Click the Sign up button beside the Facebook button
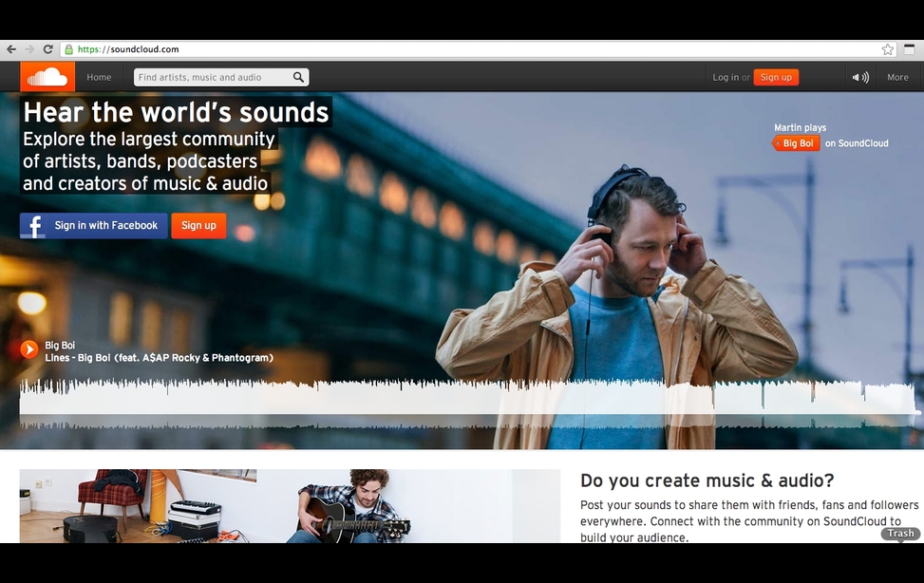The width and height of the screenshot is (924, 583). [198, 226]
